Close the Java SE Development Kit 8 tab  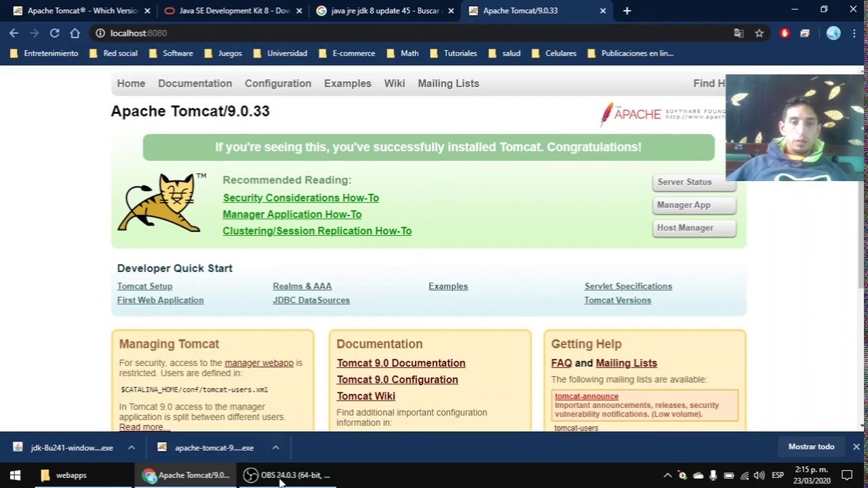coord(299,11)
